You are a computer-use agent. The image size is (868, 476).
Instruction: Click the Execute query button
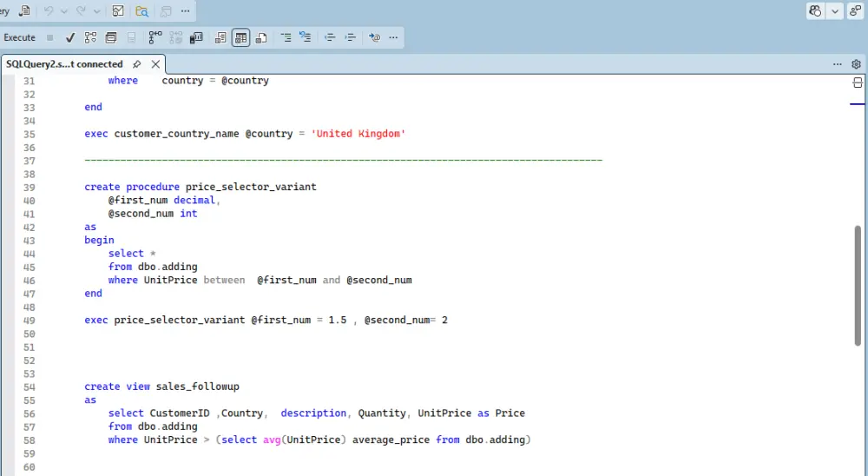pyautogui.click(x=19, y=37)
